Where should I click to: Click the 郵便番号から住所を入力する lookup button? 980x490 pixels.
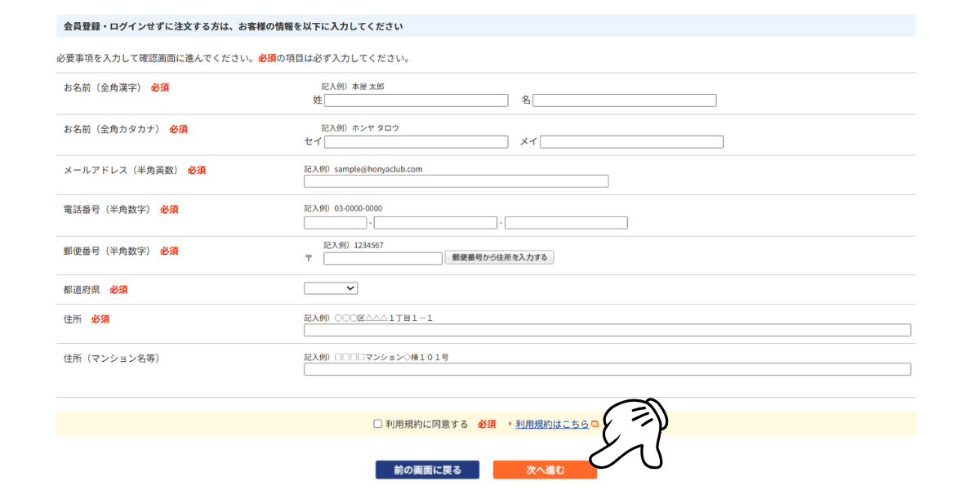(x=499, y=256)
